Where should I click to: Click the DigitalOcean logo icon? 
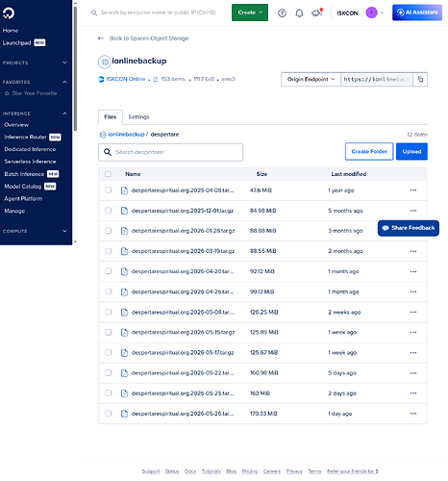(x=9, y=13)
